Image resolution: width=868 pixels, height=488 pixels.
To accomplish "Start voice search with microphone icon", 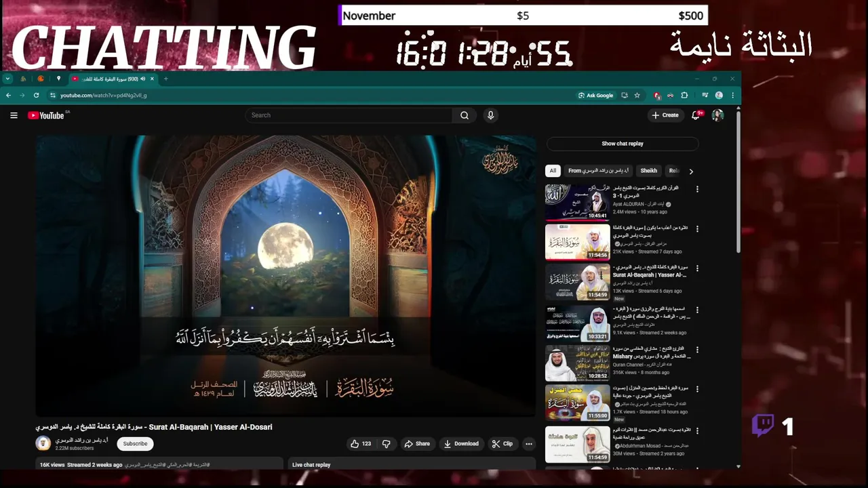I will click(x=490, y=115).
